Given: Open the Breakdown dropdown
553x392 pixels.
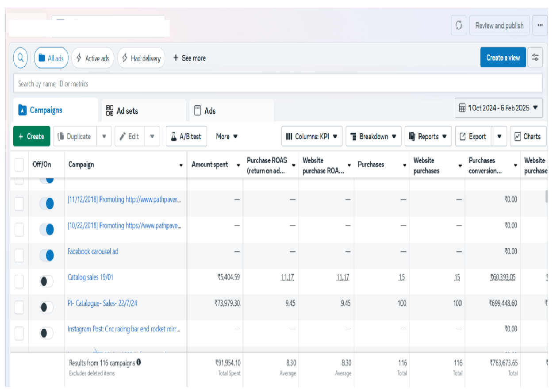Looking at the screenshot, I should 373,136.
